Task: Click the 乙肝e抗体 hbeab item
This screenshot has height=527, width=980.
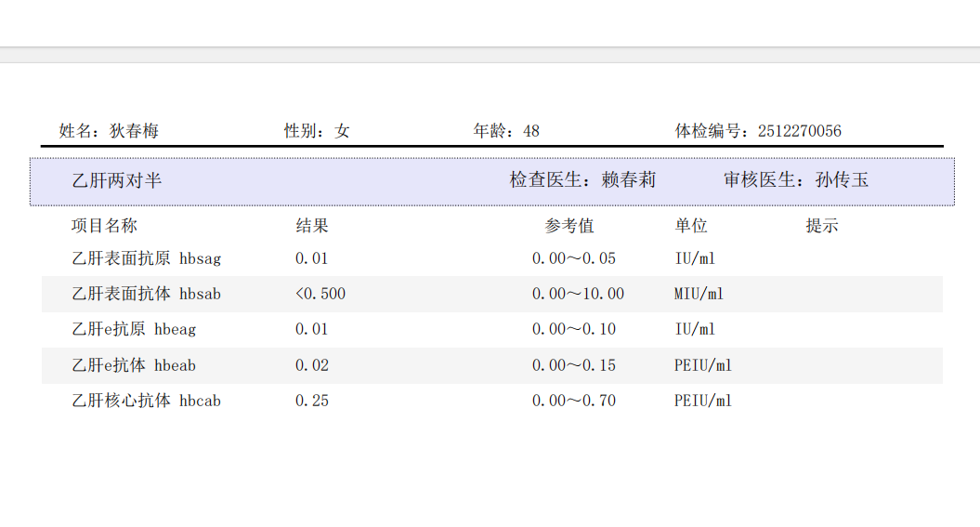Action: (x=134, y=365)
